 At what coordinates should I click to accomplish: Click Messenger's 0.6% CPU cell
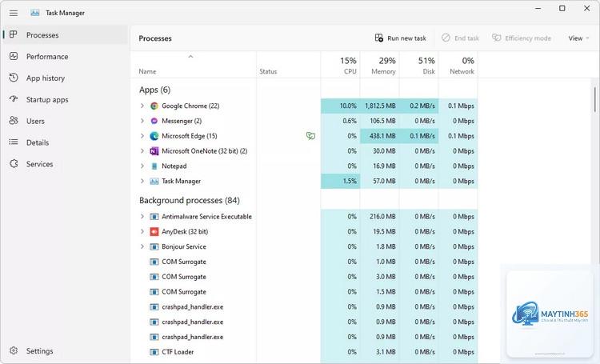click(x=340, y=121)
